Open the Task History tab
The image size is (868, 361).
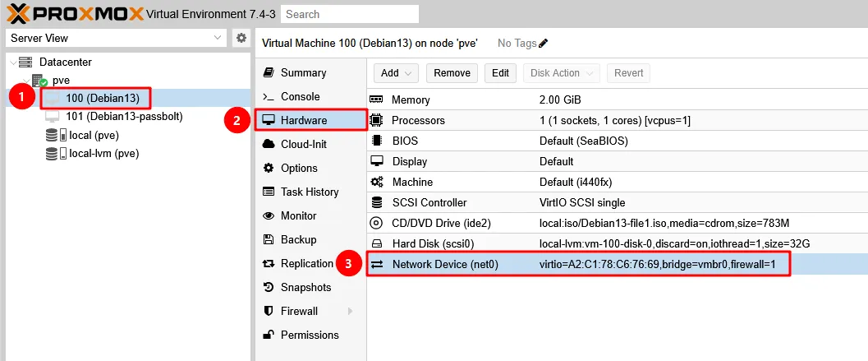coord(310,192)
